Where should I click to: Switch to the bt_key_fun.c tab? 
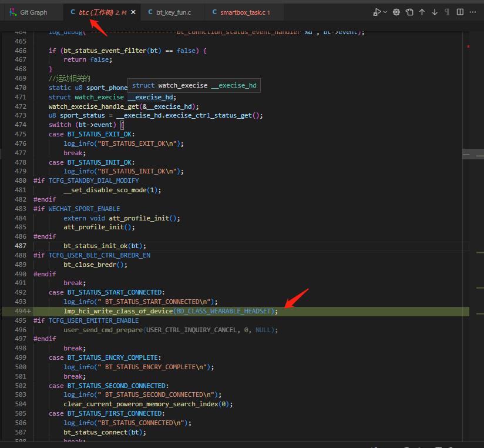coord(170,12)
